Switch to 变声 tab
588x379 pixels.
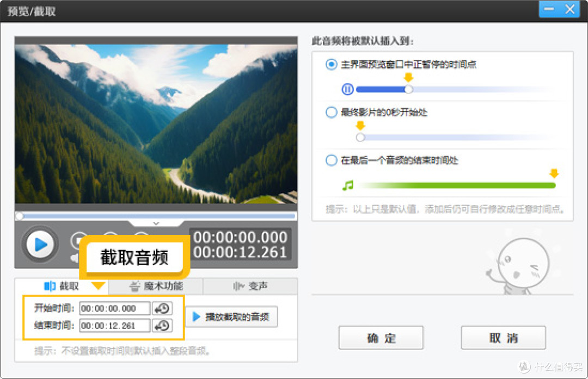point(250,286)
